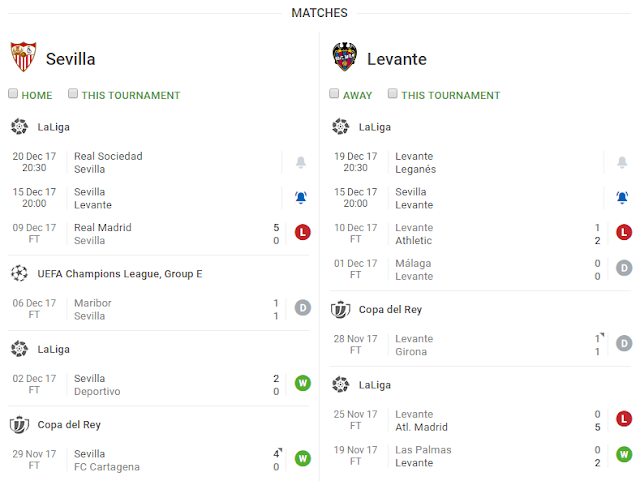Viewport: 640px width, 481px height.
Task: Disable the active bell for Sevilla's 15 Dec match
Action: (301, 198)
